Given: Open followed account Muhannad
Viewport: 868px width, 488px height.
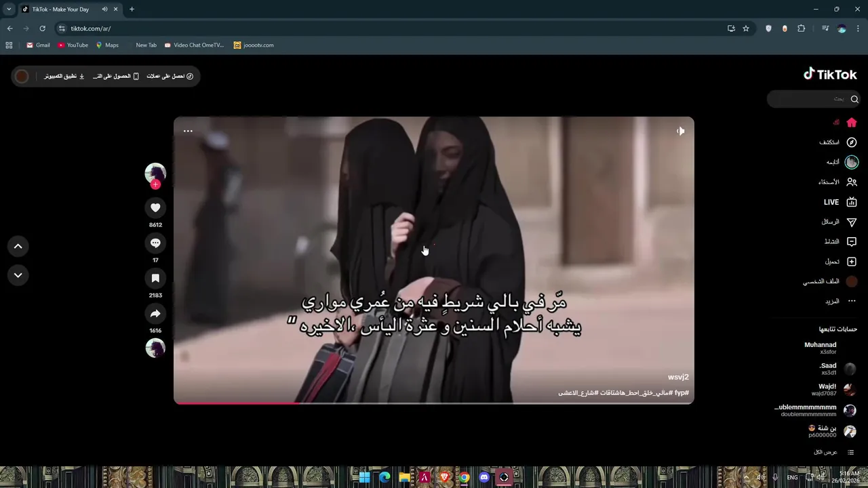Looking at the screenshot, I should [x=829, y=348].
